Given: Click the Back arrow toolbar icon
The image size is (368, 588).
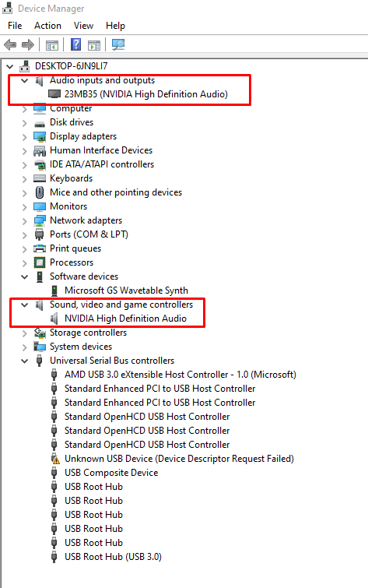Looking at the screenshot, I should 10,45.
